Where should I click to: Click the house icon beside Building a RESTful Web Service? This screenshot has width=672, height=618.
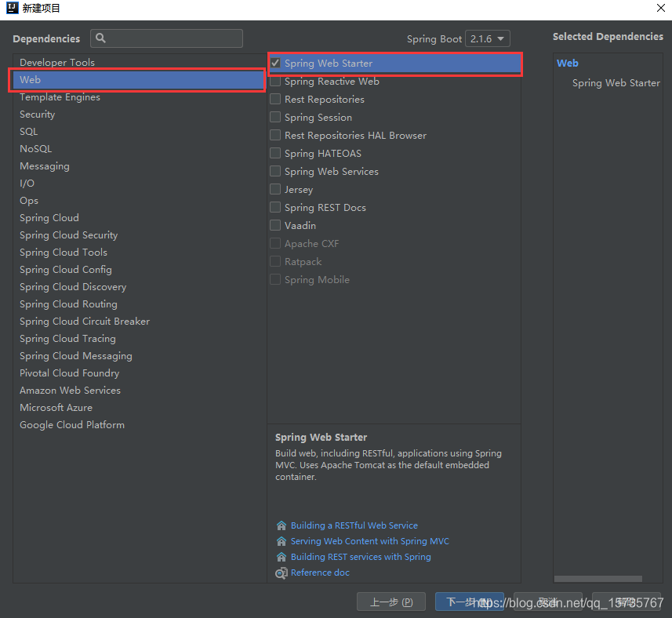coord(282,525)
